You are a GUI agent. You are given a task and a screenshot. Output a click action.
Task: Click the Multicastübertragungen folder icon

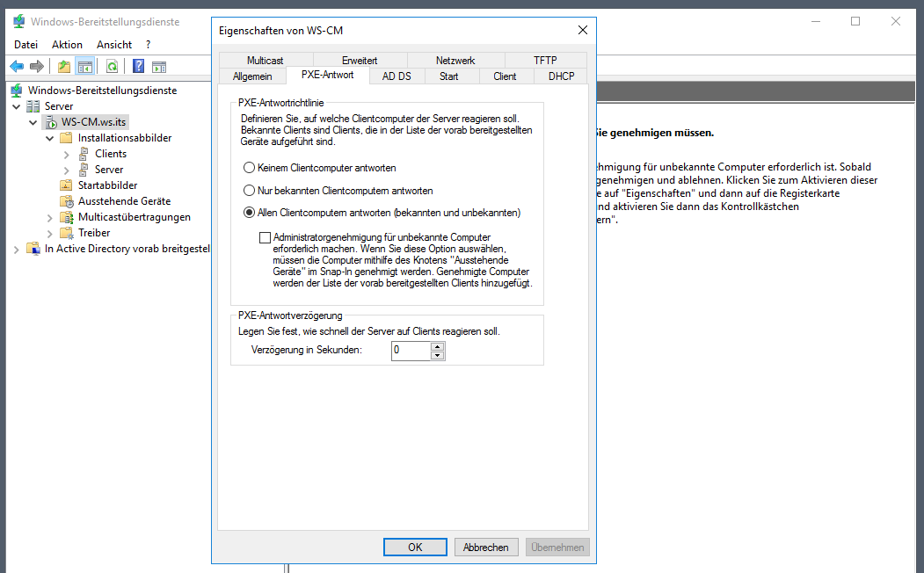pos(67,217)
